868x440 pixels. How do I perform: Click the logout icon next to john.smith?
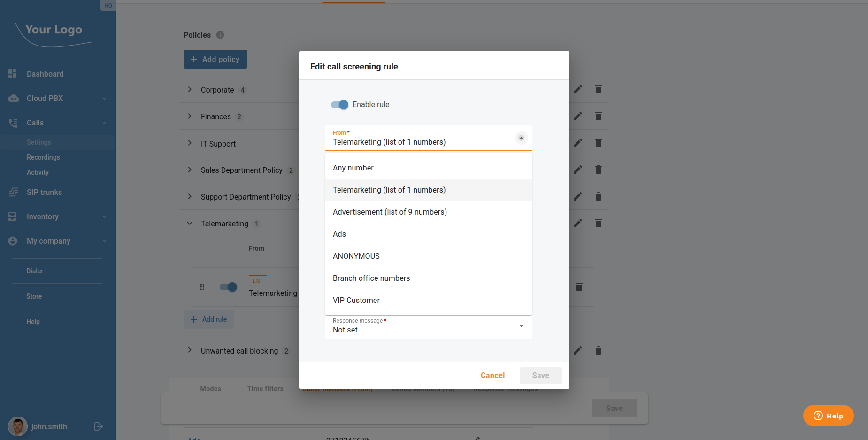(99, 426)
